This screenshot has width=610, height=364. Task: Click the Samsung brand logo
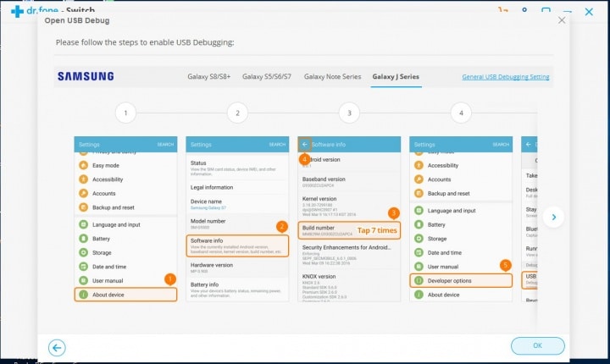coord(86,76)
